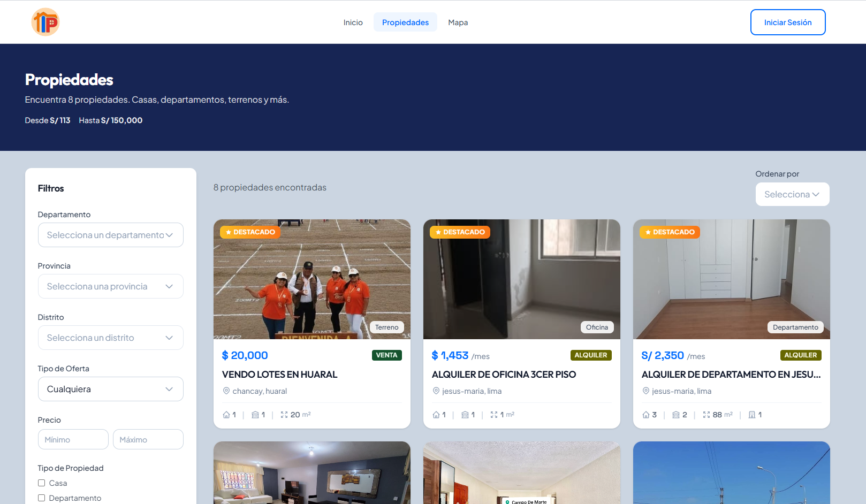Click the $ 20,000 price

pyautogui.click(x=245, y=355)
